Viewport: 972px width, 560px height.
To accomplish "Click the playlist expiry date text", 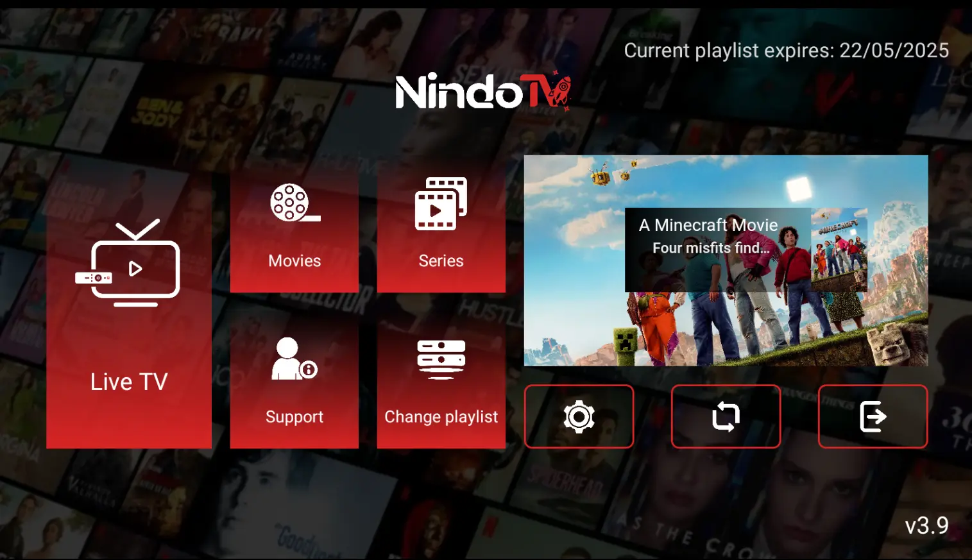I will pyautogui.click(x=786, y=51).
